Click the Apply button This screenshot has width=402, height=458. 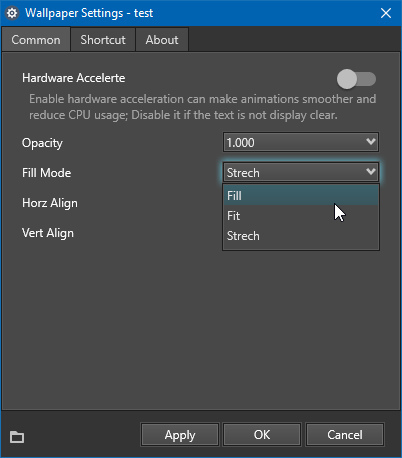click(x=180, y=435)
